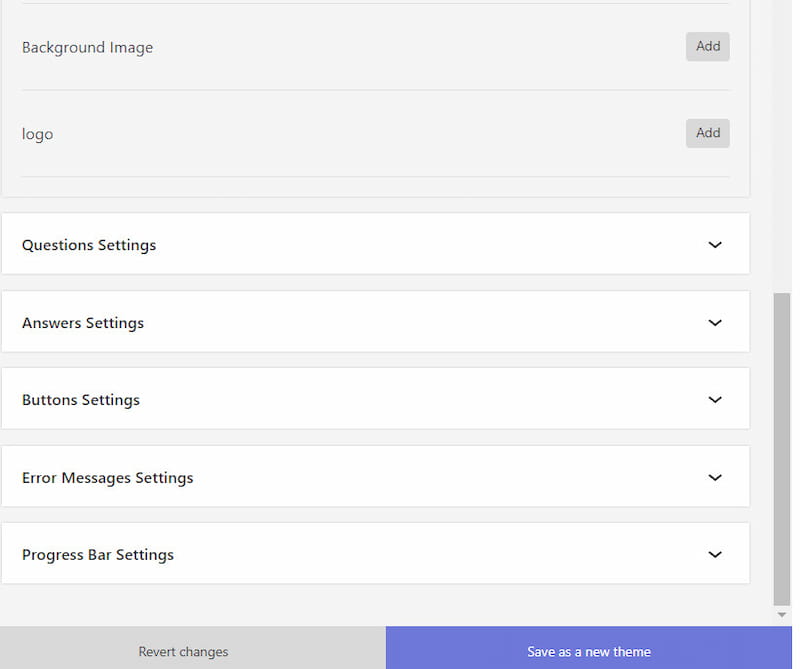Expand the Buttons Settings chevron
This screenshot has height=669, width=800.
tap(715, 400)
